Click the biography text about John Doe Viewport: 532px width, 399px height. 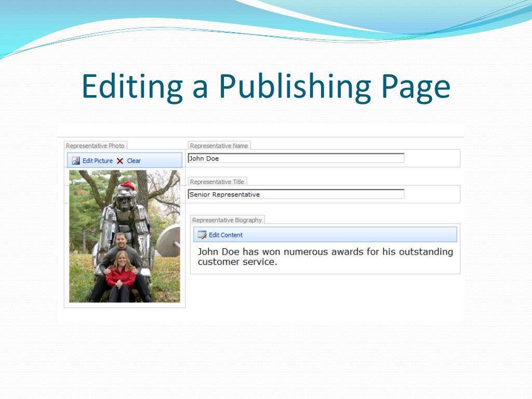click(x=325, y=257)
